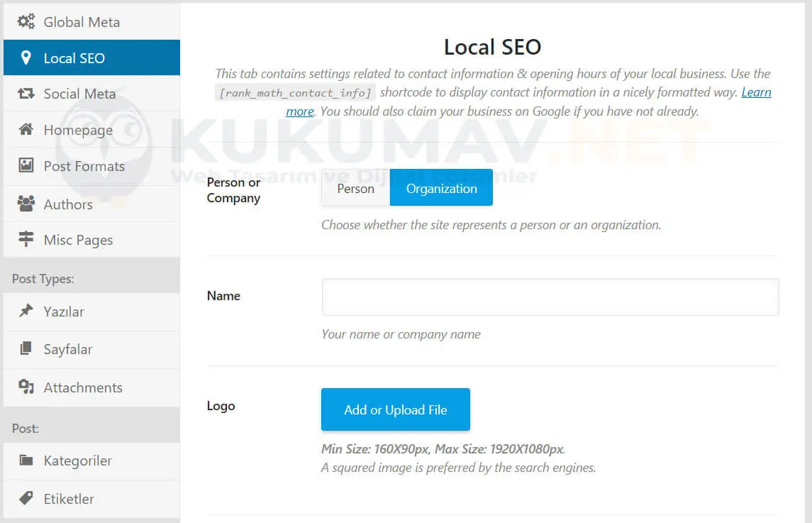This screenshot has height=523, width=812.
Task: Open the Yazılar post type tab
Action: (91, 312)
